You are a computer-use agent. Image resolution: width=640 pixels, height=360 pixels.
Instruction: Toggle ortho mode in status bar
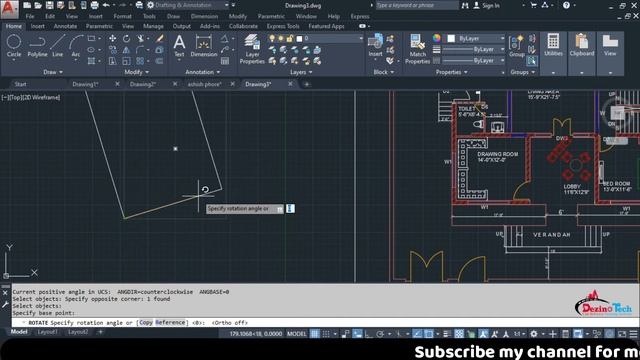pyautogui.click(x=369, y=334)
